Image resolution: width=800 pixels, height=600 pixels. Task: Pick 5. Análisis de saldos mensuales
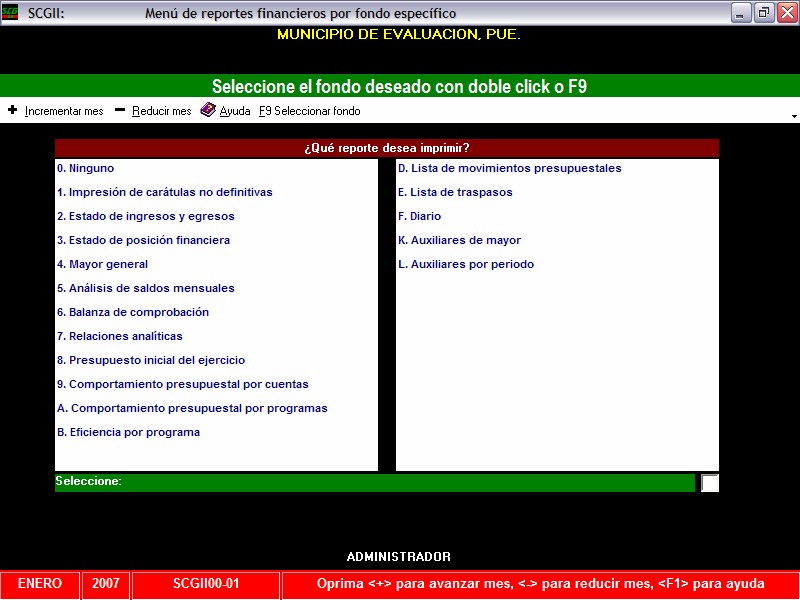click(x=145, y=288)
